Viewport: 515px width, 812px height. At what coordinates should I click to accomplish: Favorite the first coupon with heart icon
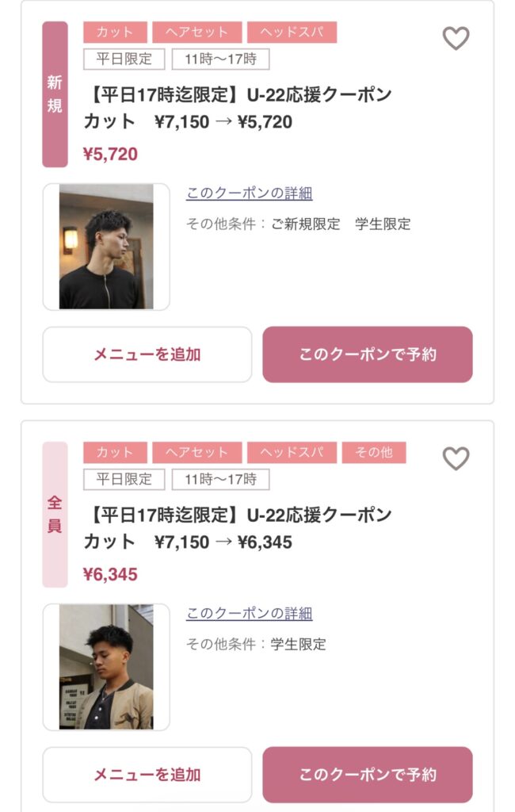456,38
